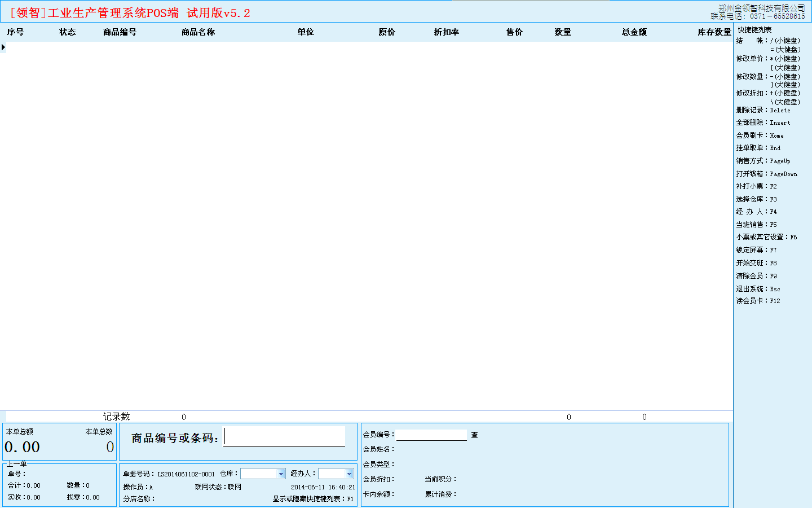Choose the 折扣率 column header
Image resolution: width=812 pixels, height=508 pixels.
coord(446,32)
